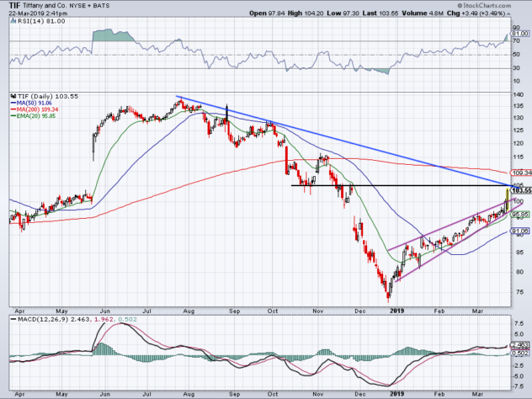Viewport: 532px width, 399px height.
Task: Click the Last 103.55 value in header
Action: [x=380, y=13]
